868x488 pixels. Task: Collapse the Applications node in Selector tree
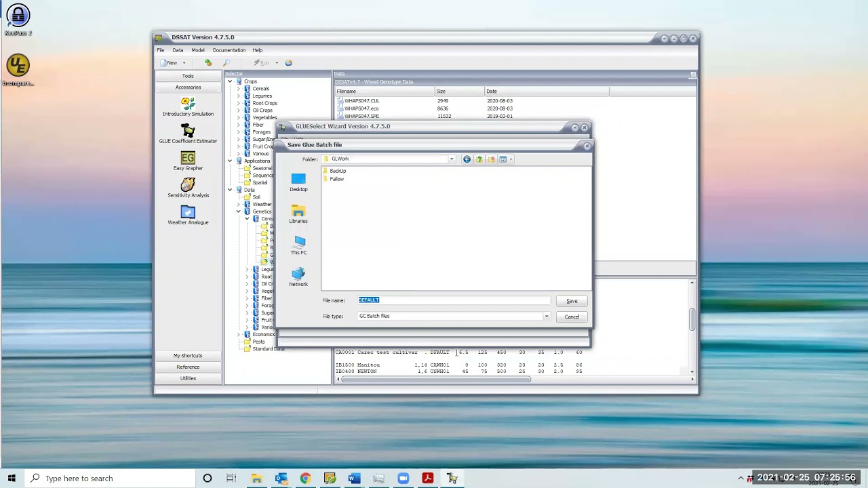(x=230, y=161)
